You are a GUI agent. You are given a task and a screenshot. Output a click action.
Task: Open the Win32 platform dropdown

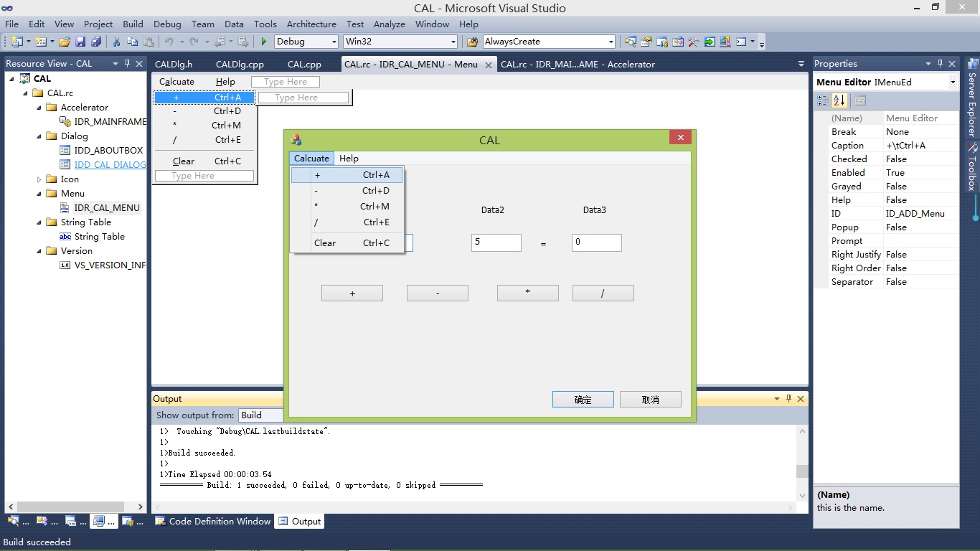tap(452, 42)
